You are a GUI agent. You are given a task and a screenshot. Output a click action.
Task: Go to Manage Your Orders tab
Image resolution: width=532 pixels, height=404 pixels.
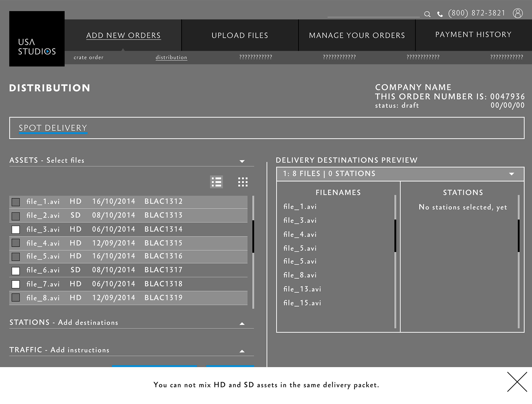(x=357, y=35)
